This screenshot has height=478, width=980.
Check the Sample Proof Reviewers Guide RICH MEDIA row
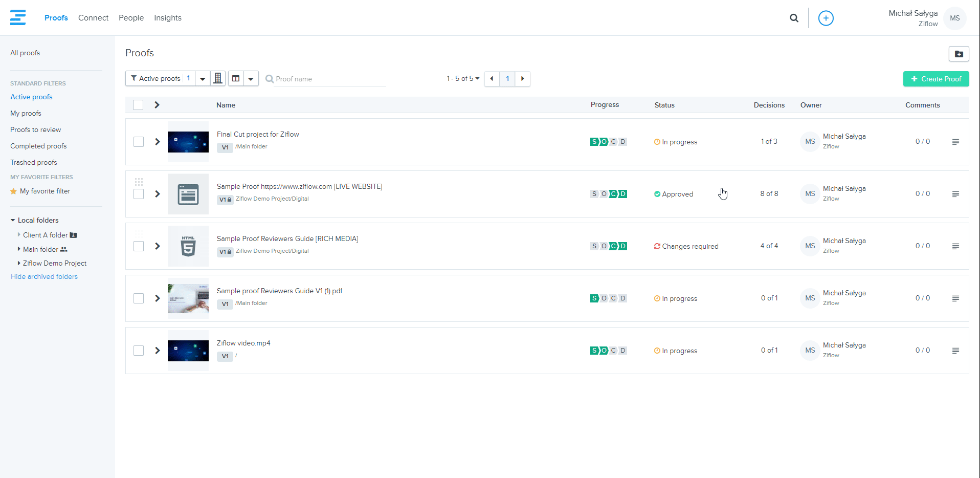click(x=139, y=246)
